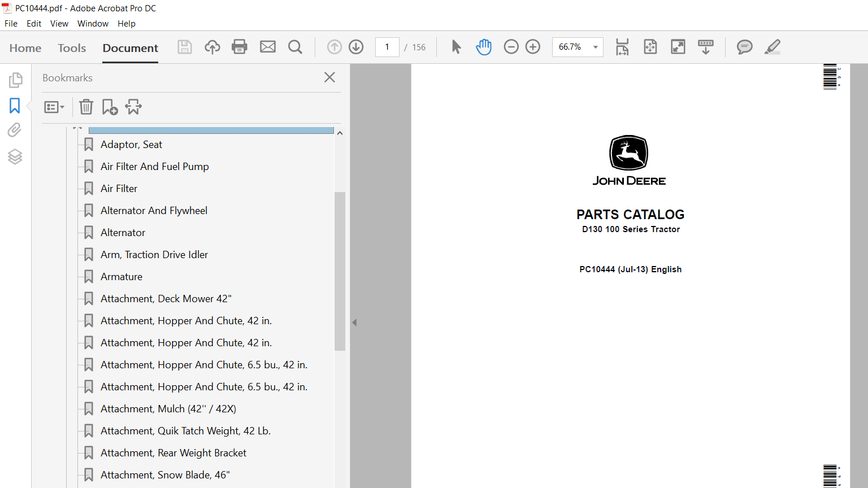Print the document icon
Image resolution: width=868 pixels, height=488 pixels.
point(240,47)
